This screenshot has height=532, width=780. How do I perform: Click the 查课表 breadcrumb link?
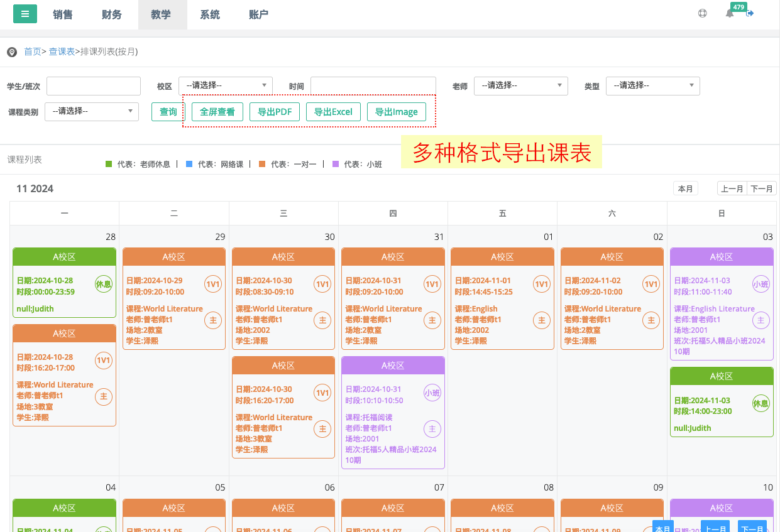[x=62, y=52]
